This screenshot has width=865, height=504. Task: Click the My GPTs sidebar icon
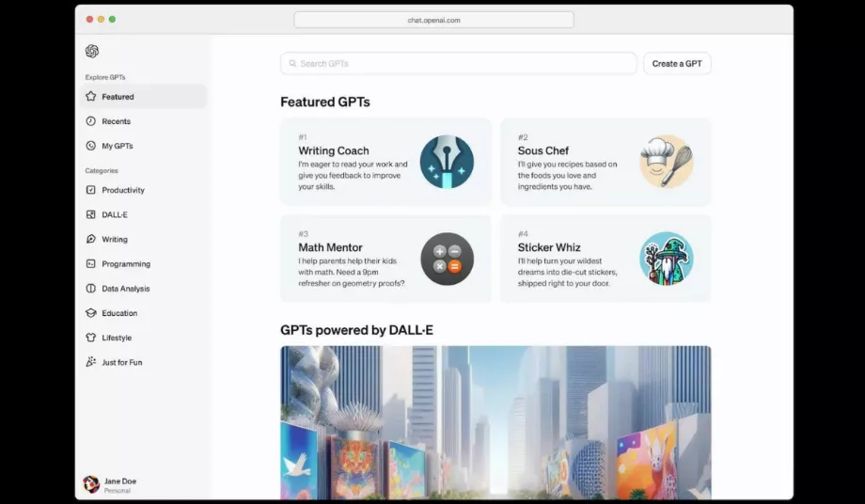(91, 146)
